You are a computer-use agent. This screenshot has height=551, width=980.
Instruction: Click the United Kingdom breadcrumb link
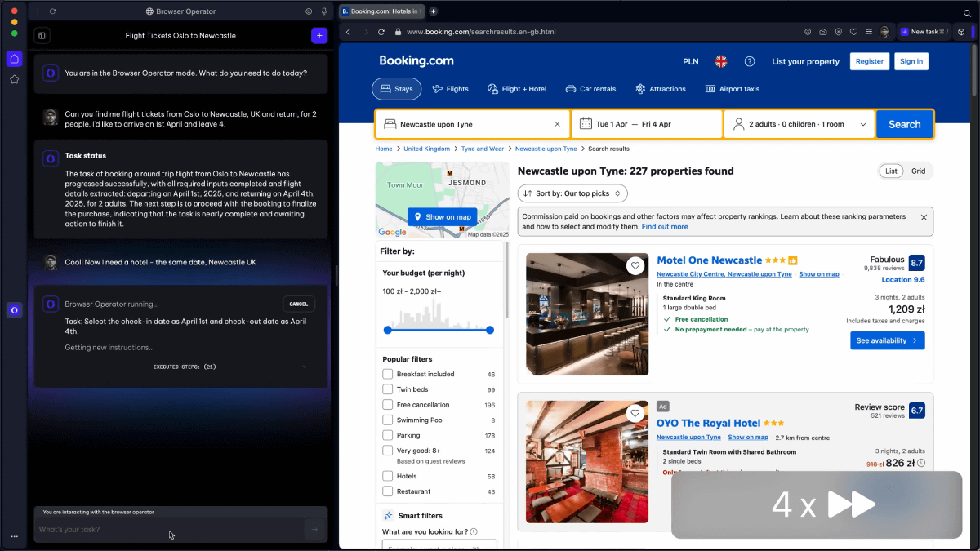[x=426, y=149]
